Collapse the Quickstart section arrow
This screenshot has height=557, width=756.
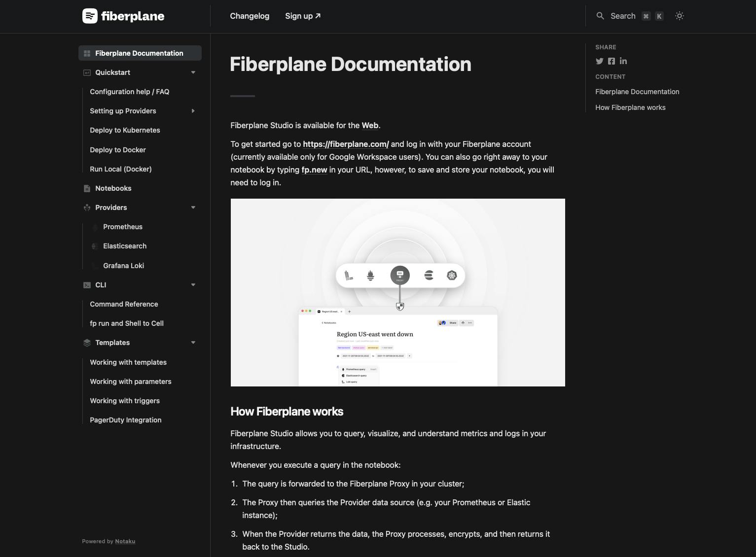click(x=193, y=72)
